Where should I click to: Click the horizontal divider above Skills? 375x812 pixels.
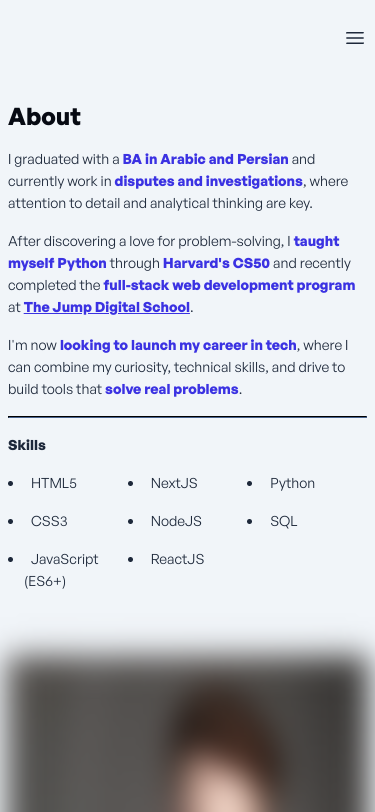[188, 416]
